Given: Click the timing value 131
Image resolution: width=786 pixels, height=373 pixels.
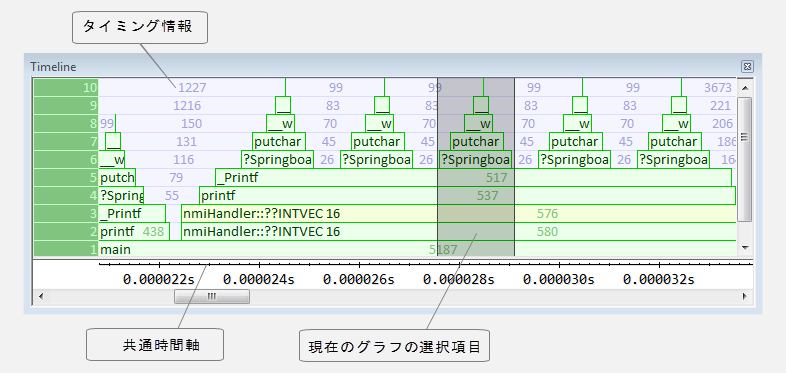Looking at the screenshot, I should coord(186,142).
